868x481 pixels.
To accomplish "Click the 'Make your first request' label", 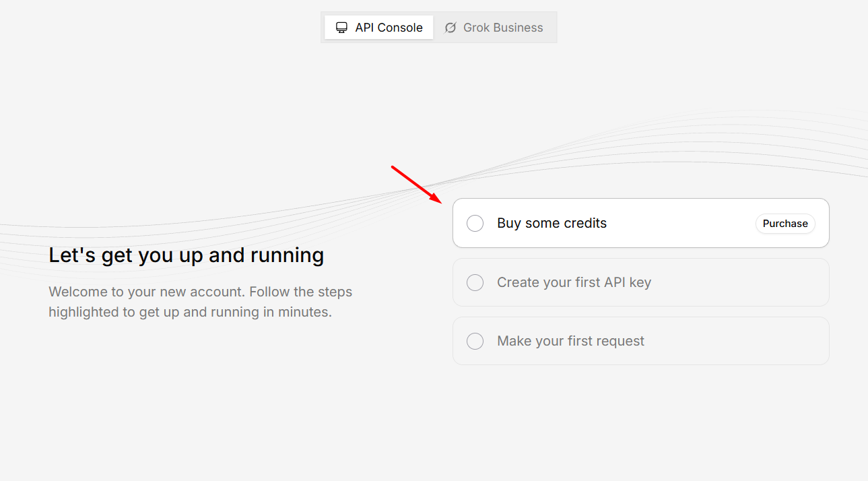I will pos(570,341).
